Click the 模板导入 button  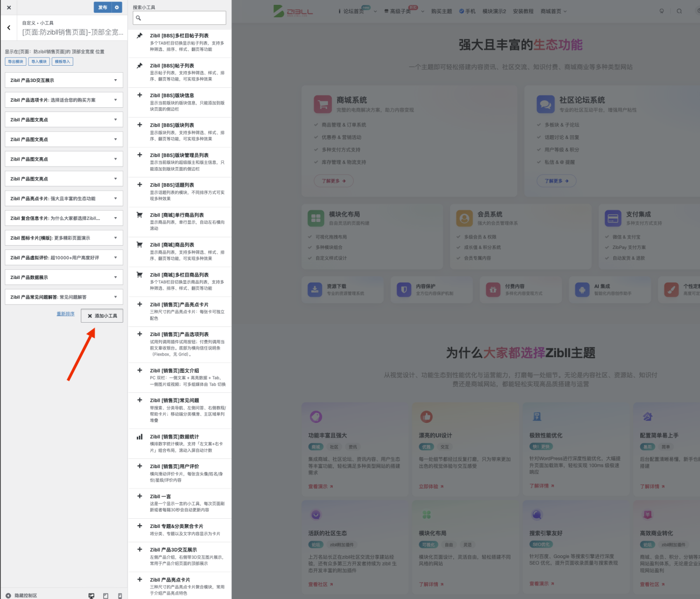62,61
